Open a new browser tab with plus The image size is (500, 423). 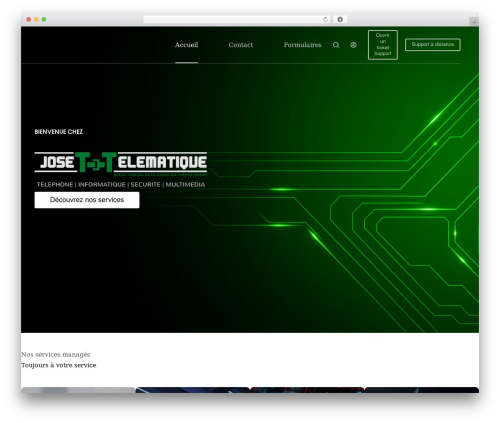(474, 22)
